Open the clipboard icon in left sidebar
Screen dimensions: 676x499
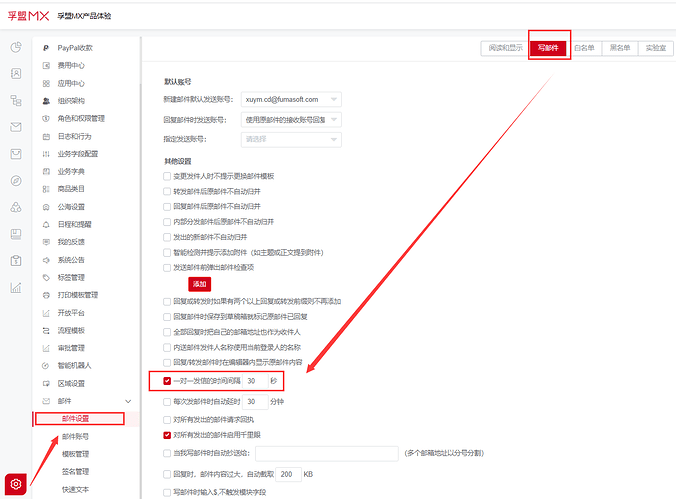(x=16, y=261)
